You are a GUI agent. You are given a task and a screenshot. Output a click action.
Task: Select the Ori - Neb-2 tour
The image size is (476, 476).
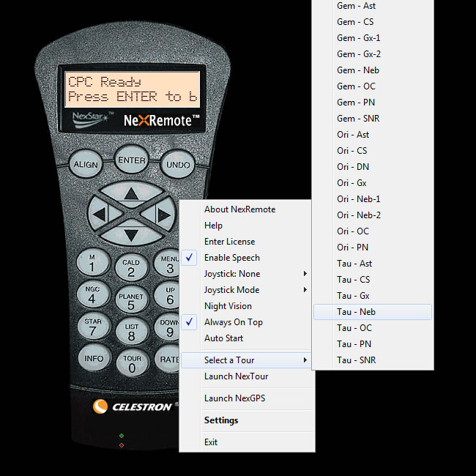point(373,215)
